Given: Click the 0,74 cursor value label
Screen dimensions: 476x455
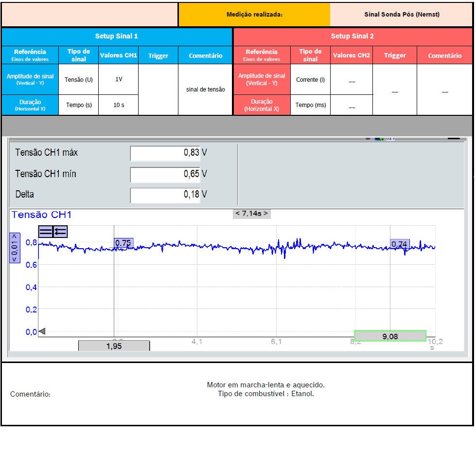Looking at the screenshot, I should (x=399, y=244).
